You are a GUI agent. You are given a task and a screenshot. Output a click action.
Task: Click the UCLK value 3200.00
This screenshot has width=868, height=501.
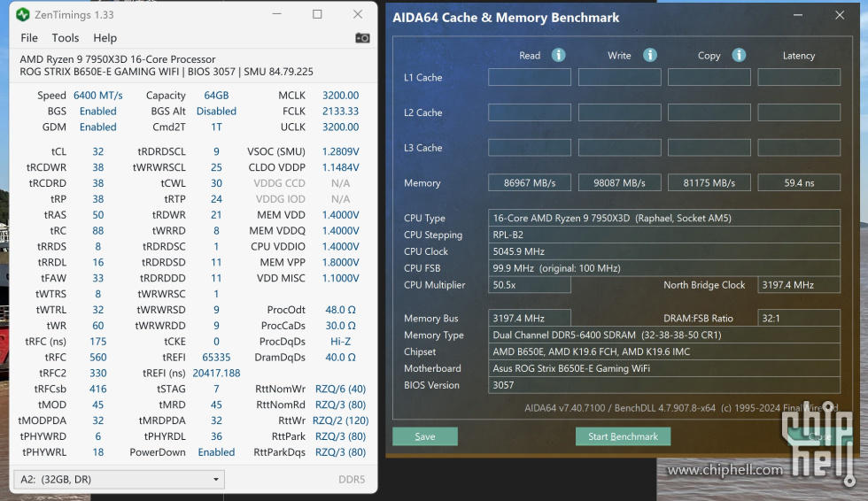click(x=340, y=127)
